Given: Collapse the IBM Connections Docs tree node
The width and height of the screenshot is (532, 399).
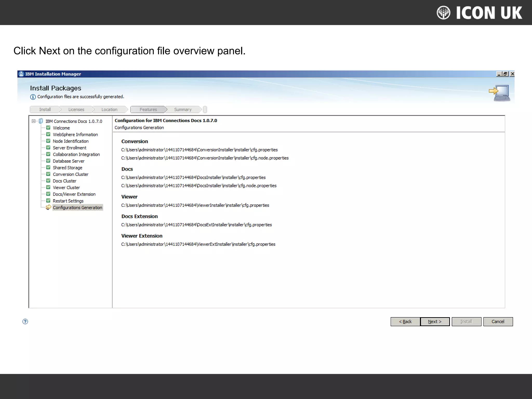Looking at the screenshot, I should pos(34,121).
